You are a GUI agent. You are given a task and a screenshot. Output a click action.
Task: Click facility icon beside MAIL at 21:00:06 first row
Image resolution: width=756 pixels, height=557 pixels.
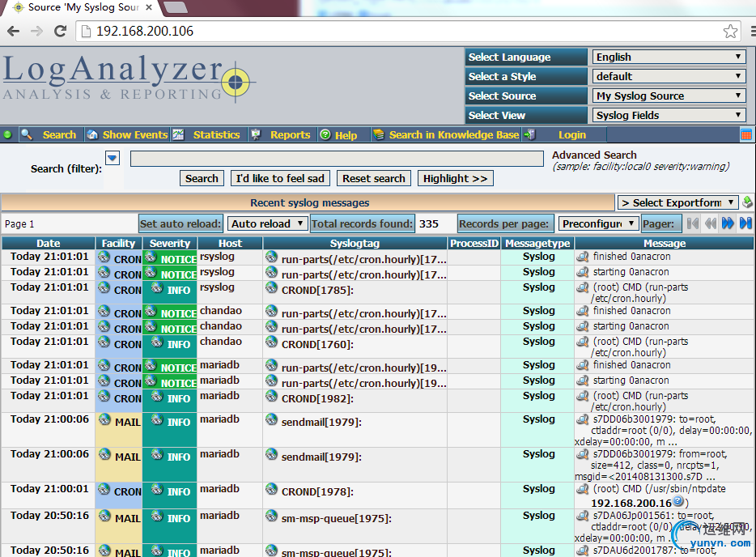(104, 419)
